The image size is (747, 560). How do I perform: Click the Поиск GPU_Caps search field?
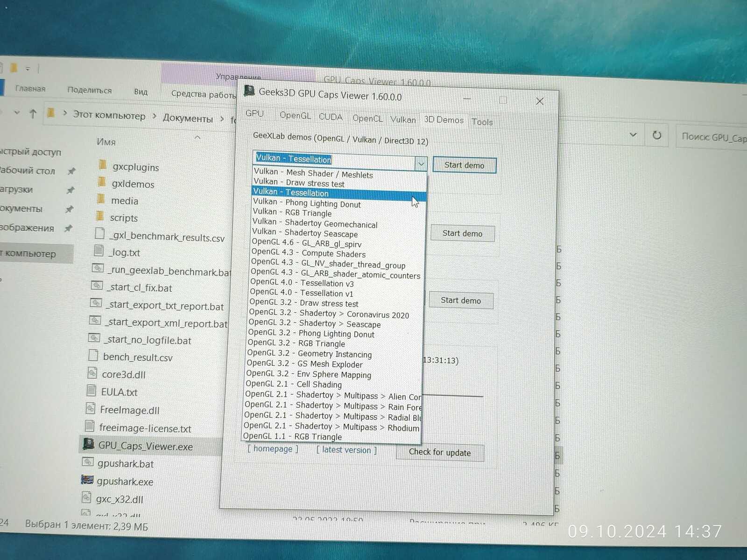pos(712,137)
